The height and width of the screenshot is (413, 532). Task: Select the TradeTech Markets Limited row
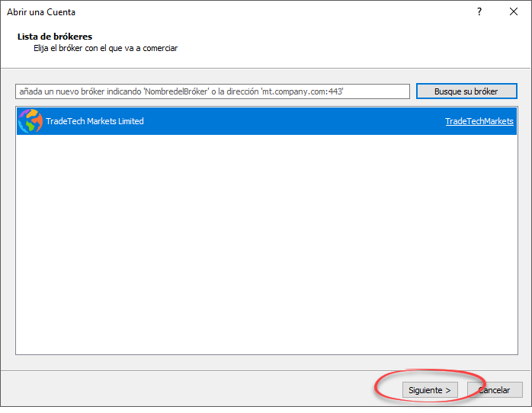[267, 121]
